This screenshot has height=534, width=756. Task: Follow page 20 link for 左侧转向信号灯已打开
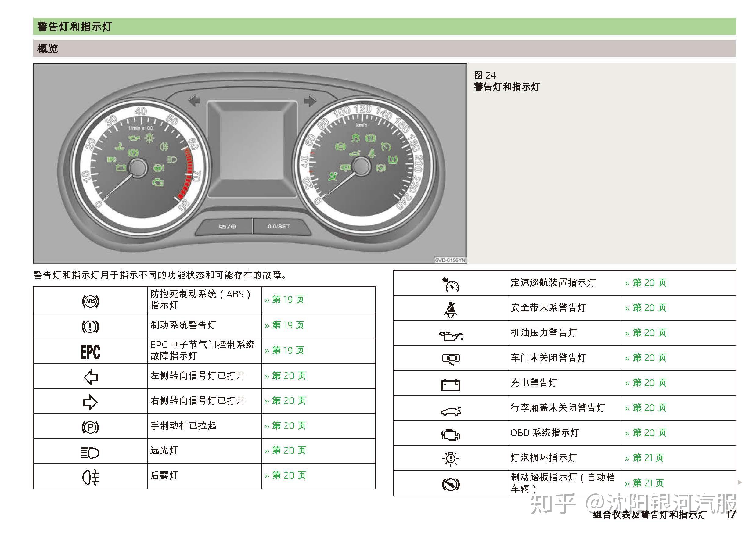(x=285, y=376)
